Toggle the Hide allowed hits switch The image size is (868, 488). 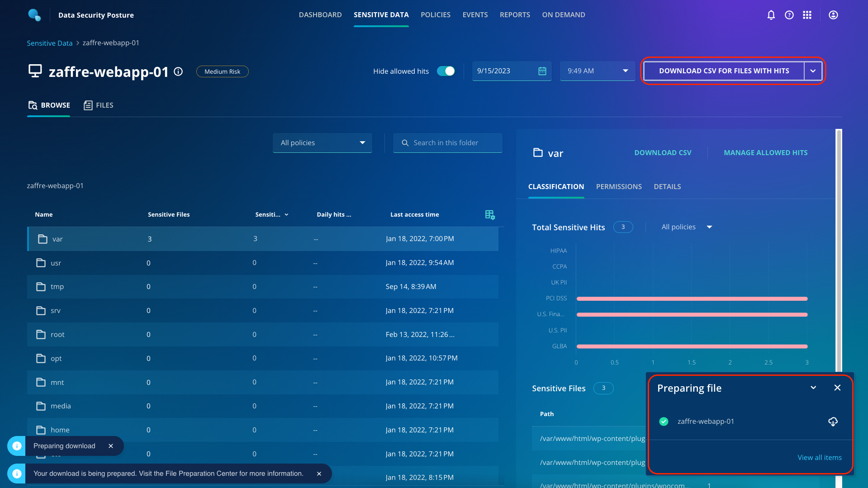pyautogui.click(x=446, y=71)
